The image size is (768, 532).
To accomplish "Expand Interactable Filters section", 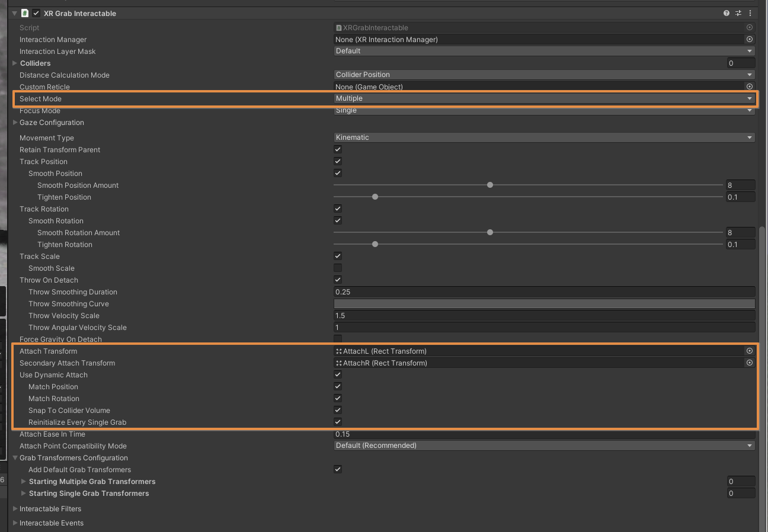I will click(x=15, y=508).
